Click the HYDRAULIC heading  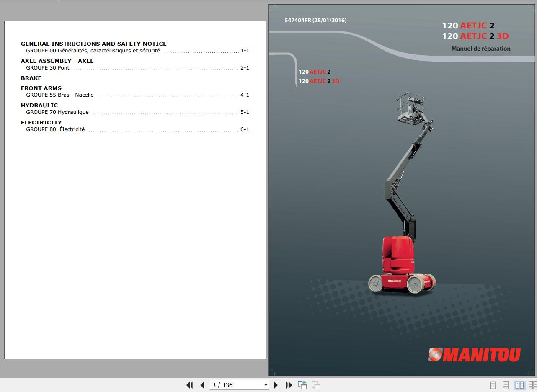pos(39,105)
